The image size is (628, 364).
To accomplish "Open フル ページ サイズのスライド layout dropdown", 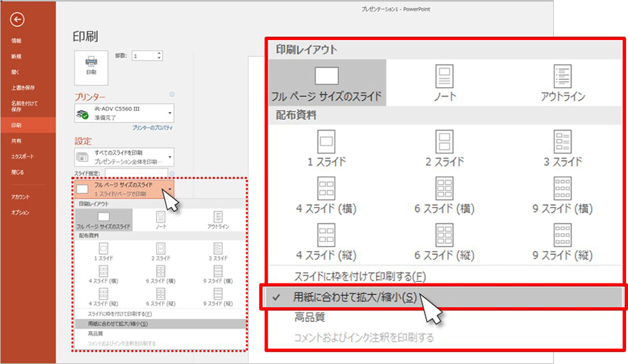I will coord(124,189).
